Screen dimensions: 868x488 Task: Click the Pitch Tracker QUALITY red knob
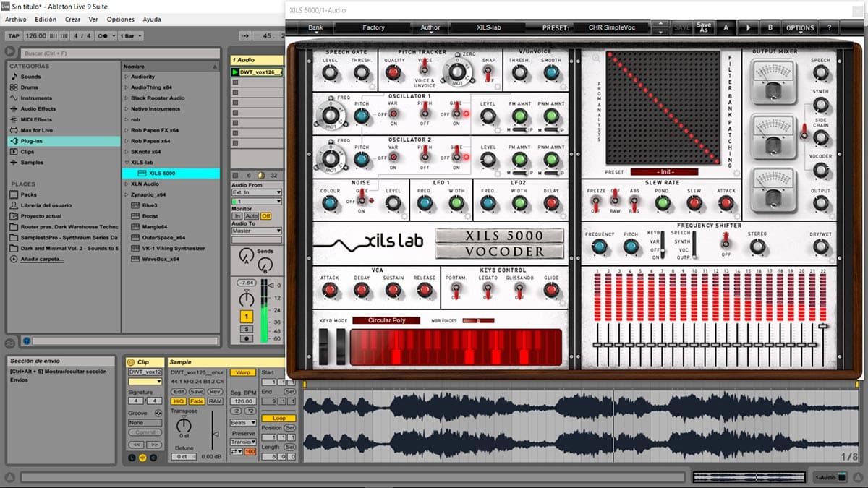click(393, 72)
